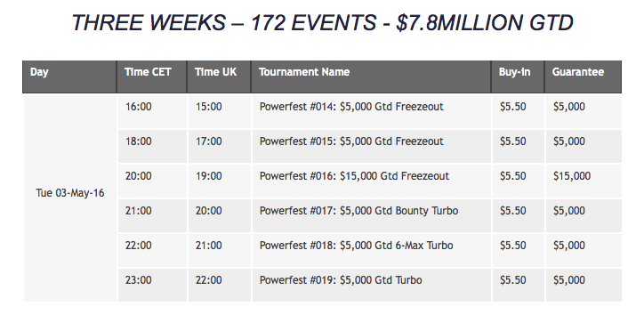
Task: Click the $15,000 guarantee cell
Action: point(572,176)
